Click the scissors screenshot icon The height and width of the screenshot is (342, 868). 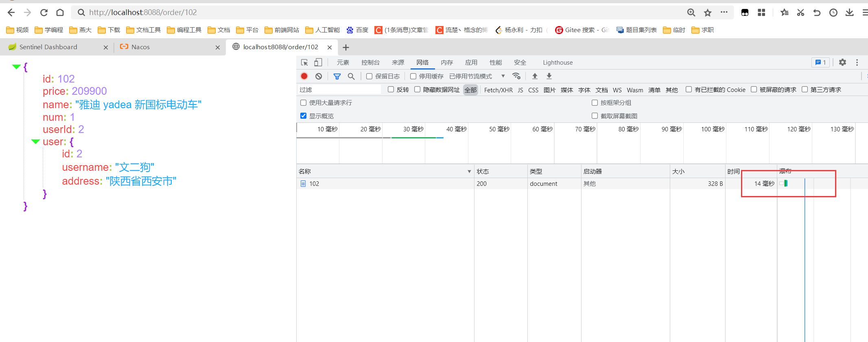click(x=800, y=13)
